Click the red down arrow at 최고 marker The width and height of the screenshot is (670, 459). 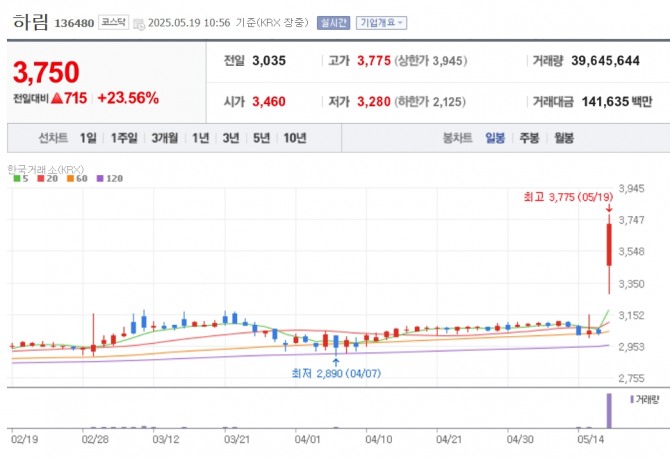tap(608, 208)
